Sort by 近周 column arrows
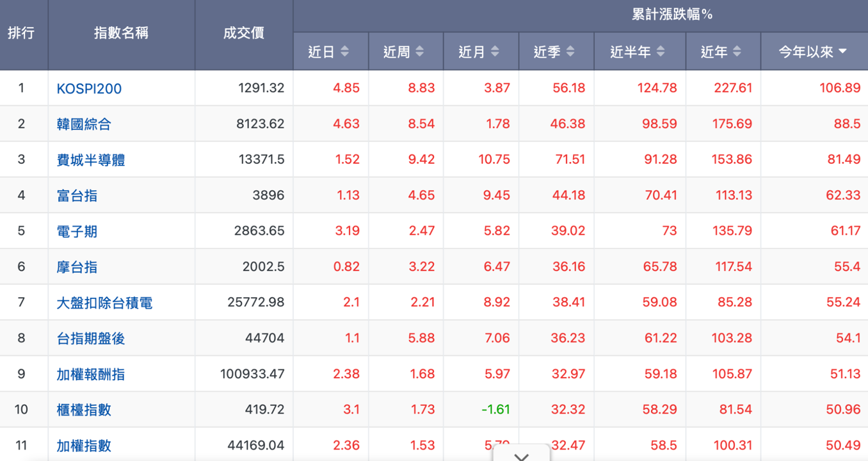 420,51
